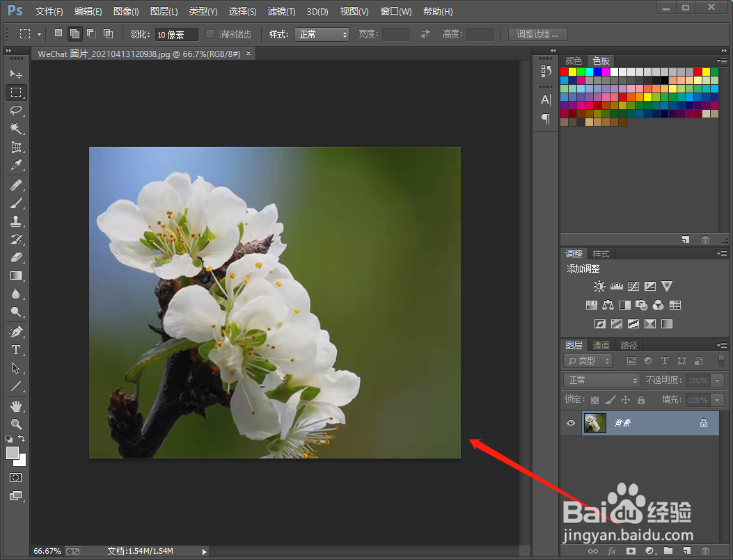The height and width of the screenshot is (560, 733).
Task: Switch to the 颜色 tab
Action: point(574,61)
